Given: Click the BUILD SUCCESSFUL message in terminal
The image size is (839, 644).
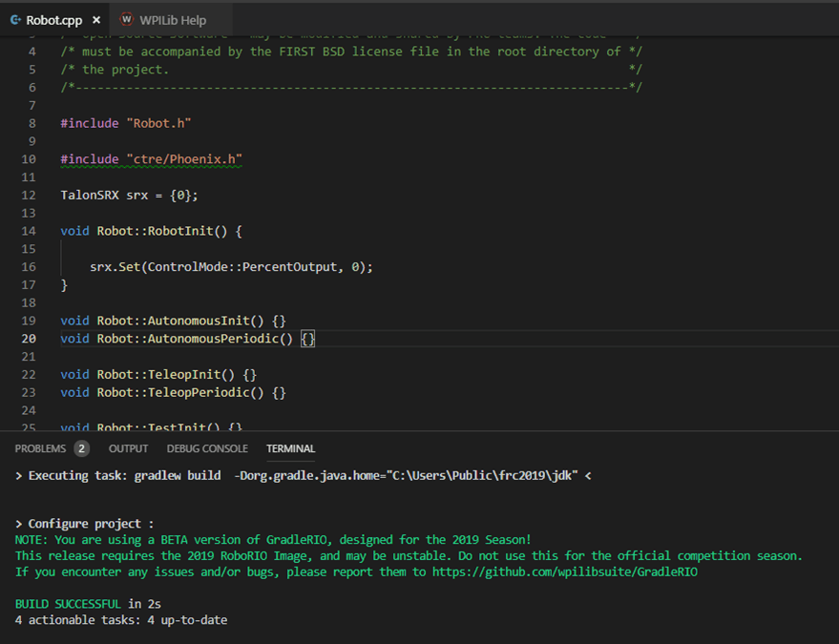Looking at the screenshot, I should [68, 604].
